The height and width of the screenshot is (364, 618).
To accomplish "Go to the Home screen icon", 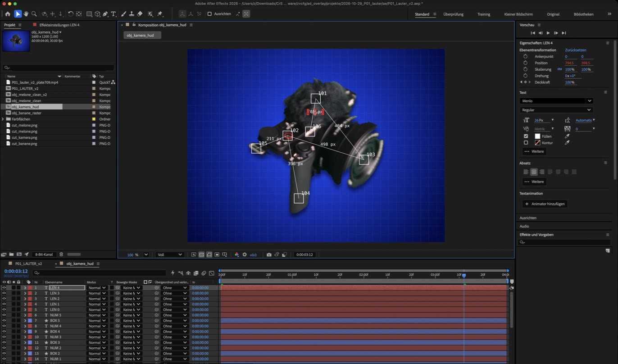I will tap(8, 14).
